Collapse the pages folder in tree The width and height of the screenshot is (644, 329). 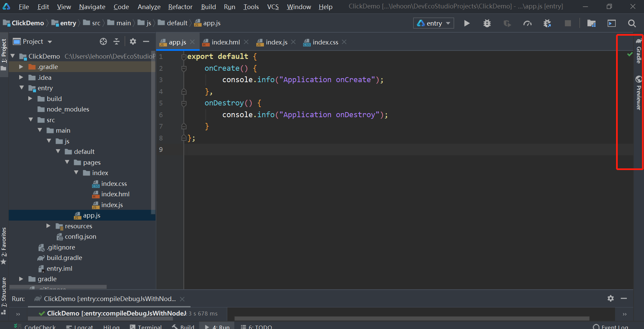point(67,162)
